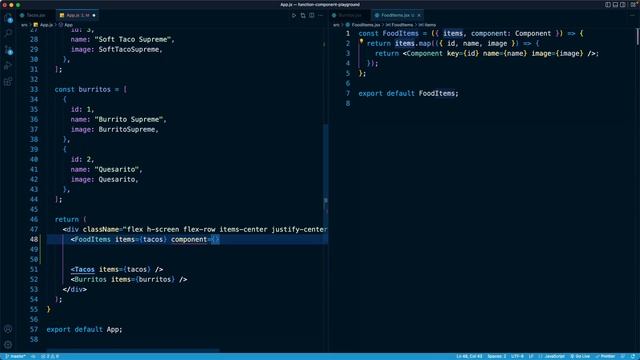Click Ln 48, Col 43 cursor position
The image size is (640, 360).
[x=469, y=356]
